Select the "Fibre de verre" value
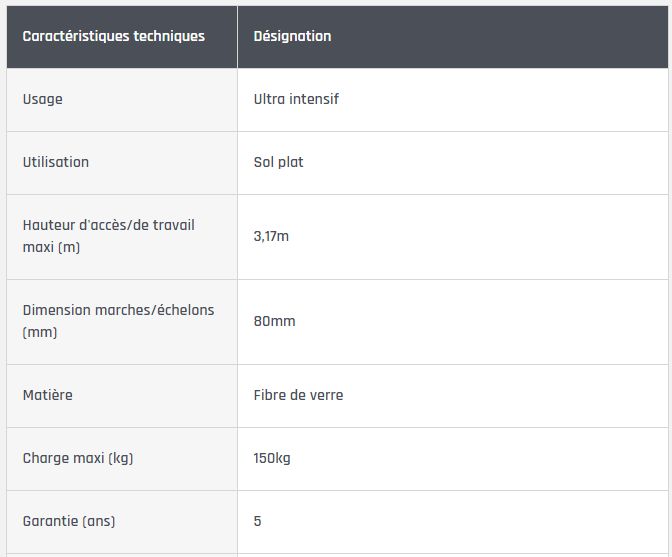The height and width of the screenshot is (557, 672). tap(298, 395)
